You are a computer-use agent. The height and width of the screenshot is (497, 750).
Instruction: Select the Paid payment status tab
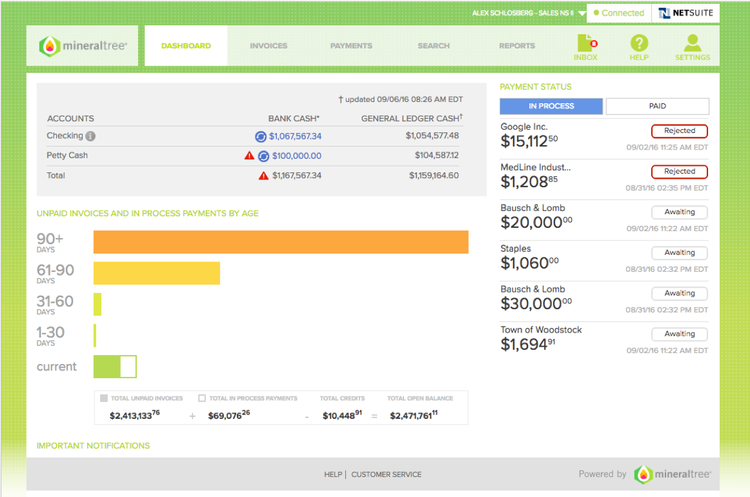tap(657, 106)
